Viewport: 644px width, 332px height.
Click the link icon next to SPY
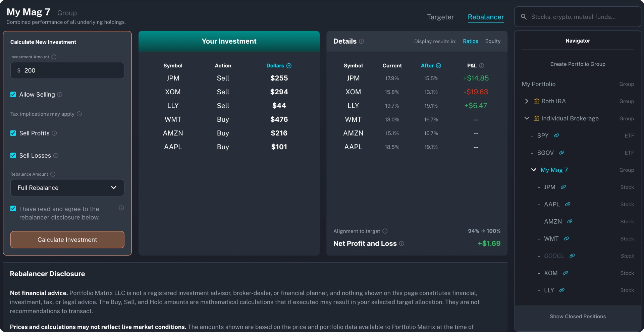(x=556, y=135)
